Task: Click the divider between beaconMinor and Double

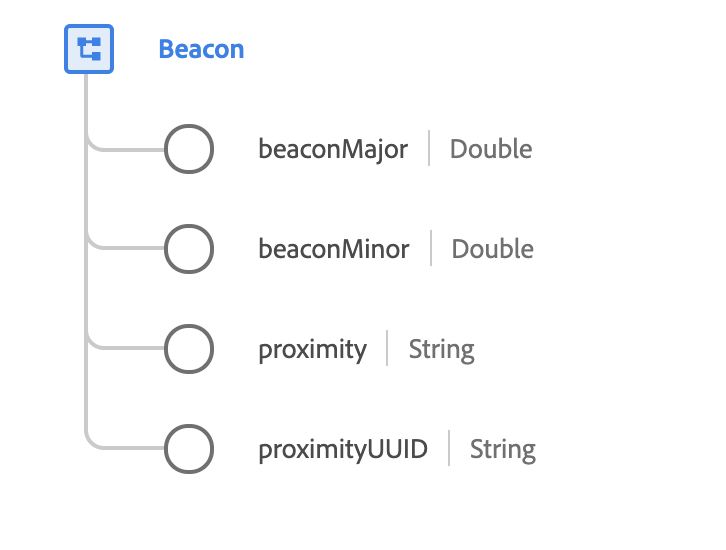Action: pyautogui.click(x=431, y=249)
